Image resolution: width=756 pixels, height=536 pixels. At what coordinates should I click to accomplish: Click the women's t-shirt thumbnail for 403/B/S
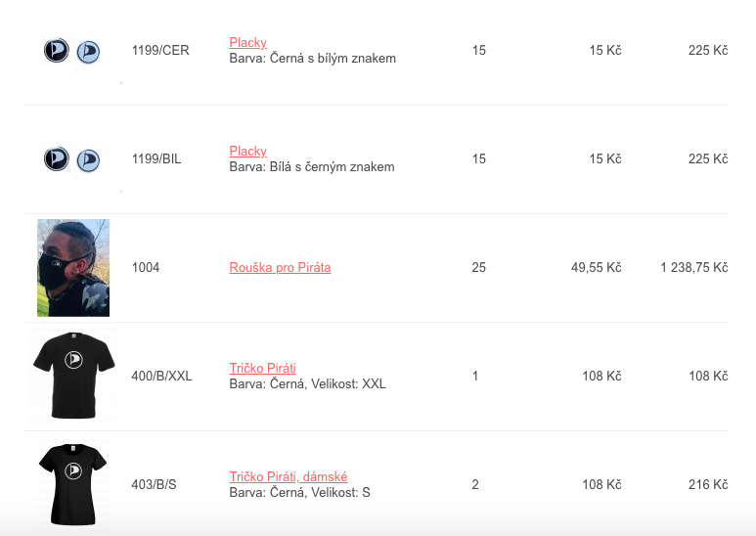(73, 484)
